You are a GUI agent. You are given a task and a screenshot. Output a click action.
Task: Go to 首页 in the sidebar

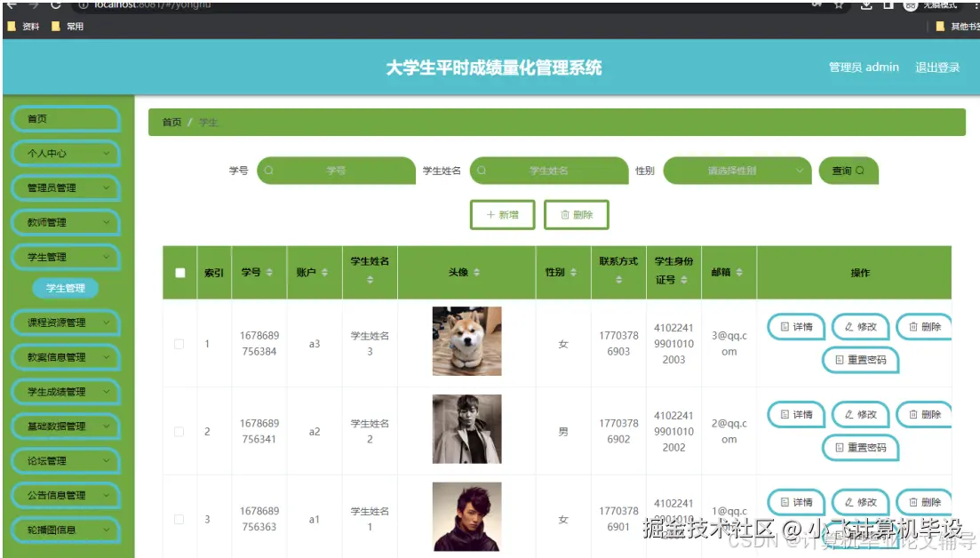click(x=66, y=119)
